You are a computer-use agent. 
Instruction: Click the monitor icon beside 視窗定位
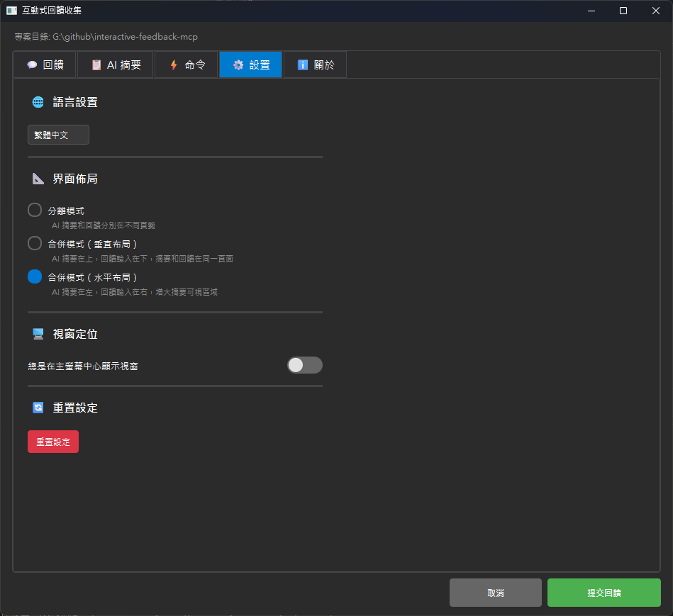(x=38, y=333)
